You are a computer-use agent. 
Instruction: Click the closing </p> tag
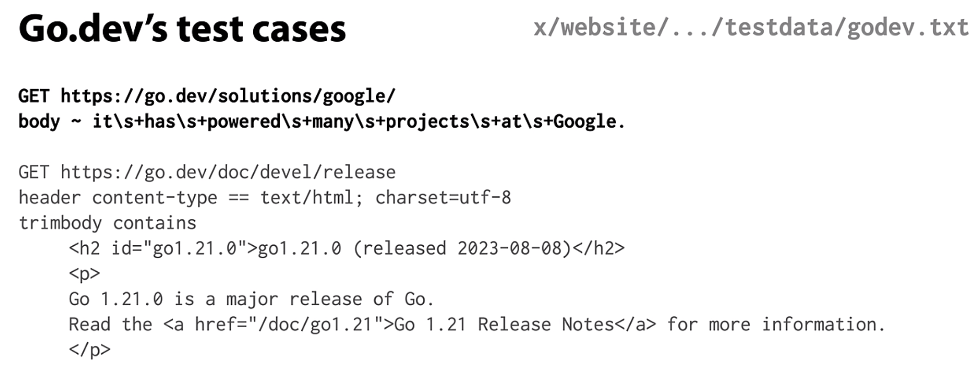(x=90, y=350)
